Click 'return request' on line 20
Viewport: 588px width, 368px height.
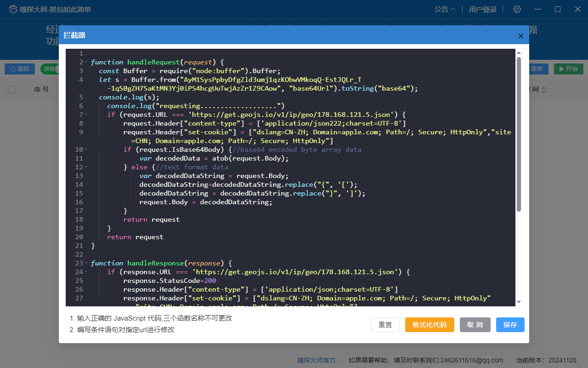click(x=135, y=237)
